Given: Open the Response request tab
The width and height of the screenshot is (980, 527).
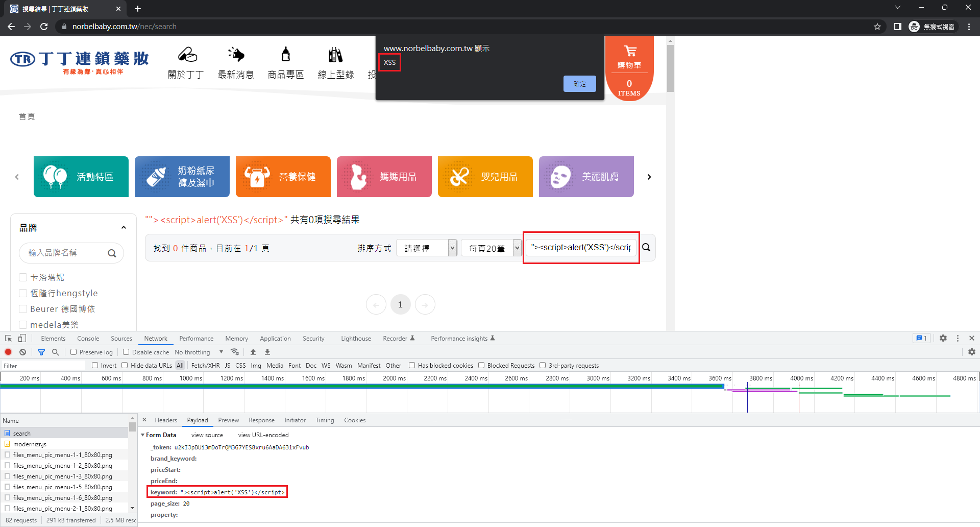Looking at the screenshot, I should tap(261, 420).
